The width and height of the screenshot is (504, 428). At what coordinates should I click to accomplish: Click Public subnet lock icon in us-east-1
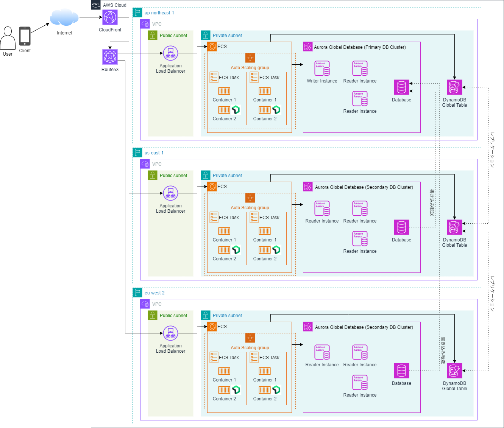pyautogui.click(x=153, y=175)
